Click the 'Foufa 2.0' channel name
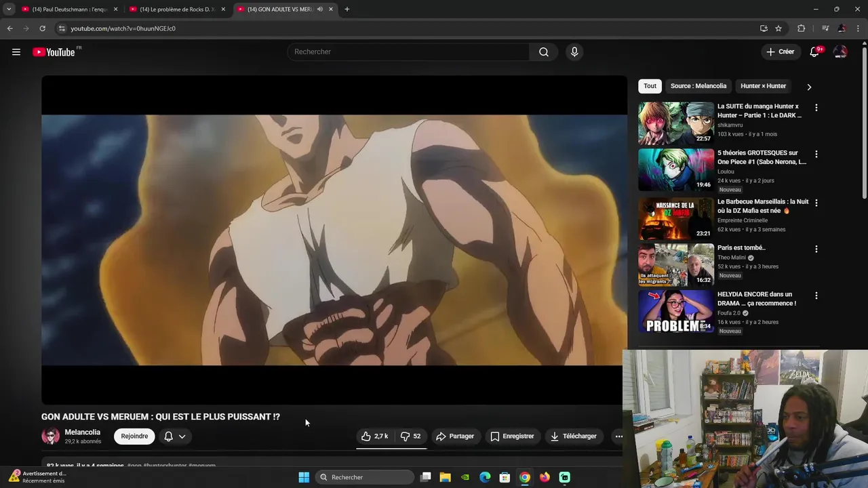This screenshot has height=488, width=868. pos(729,313)
